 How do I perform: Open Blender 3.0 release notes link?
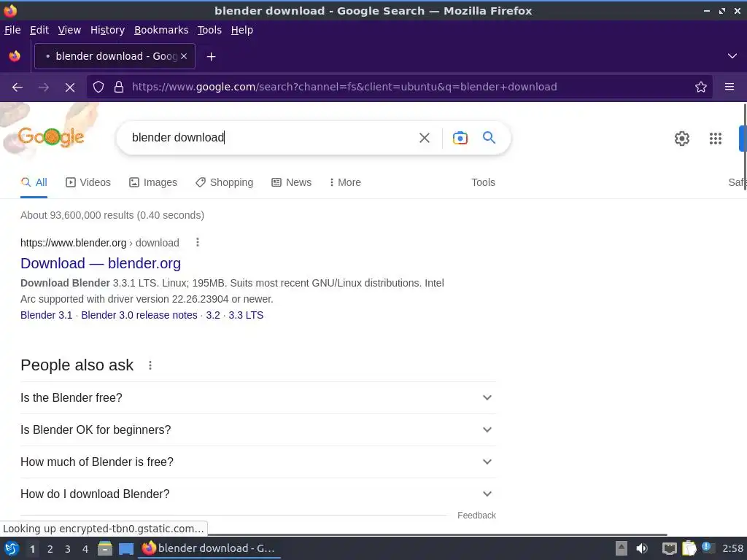139,315
